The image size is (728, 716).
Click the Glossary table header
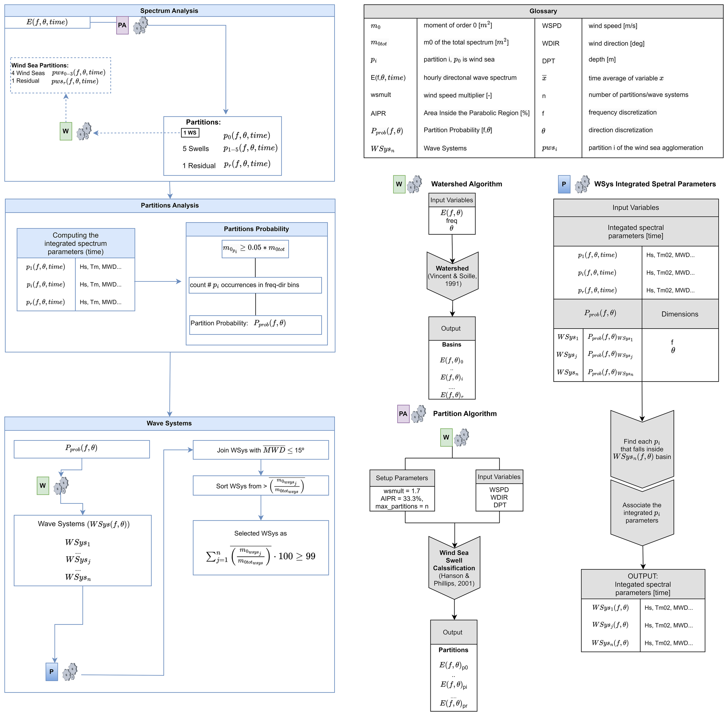click(543, 11)
